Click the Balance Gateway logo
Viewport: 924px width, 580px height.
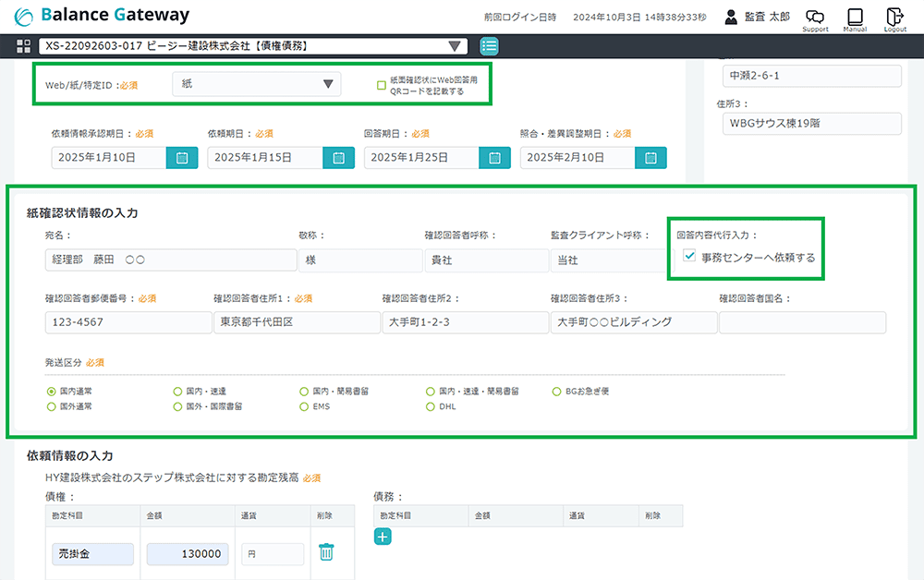(x=102, y=16)
